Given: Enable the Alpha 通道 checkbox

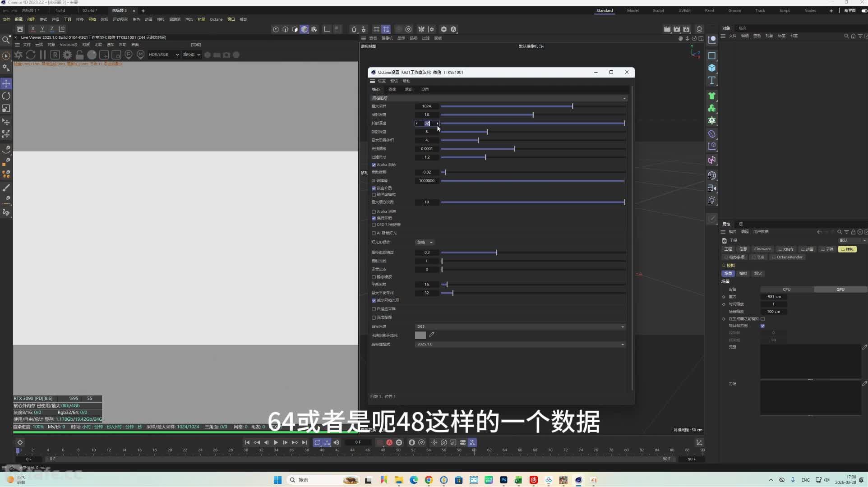Looking at the screenshot, I should coord(374,212).
